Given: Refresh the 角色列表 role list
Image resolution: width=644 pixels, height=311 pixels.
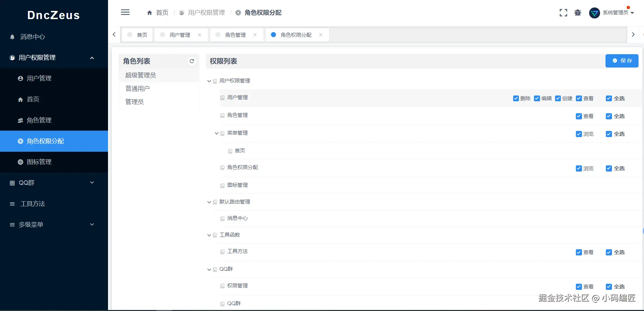Looking at the screenshot, I should point(192,61).
